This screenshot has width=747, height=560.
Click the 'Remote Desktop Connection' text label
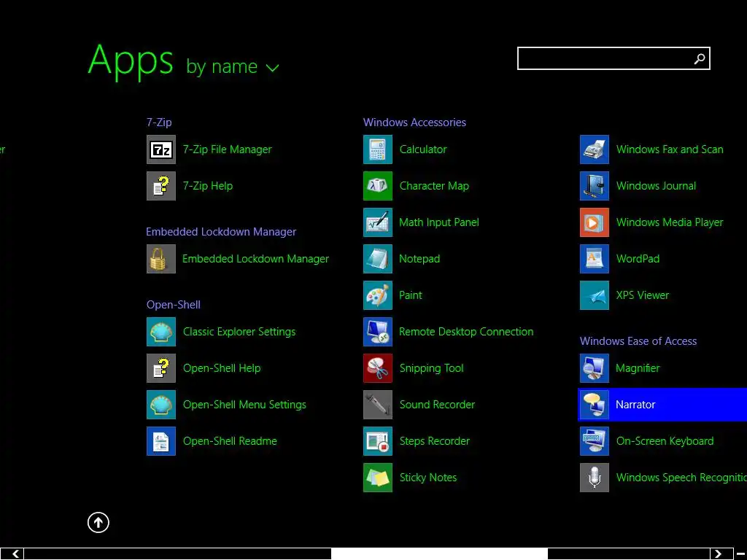click(466, 332)
